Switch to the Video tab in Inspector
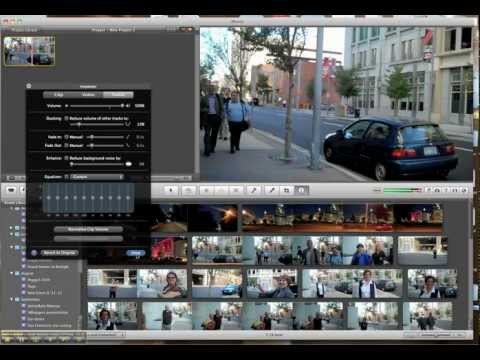Image resolution: width=480 pixels, height=360 pixels. coord(88,95)
